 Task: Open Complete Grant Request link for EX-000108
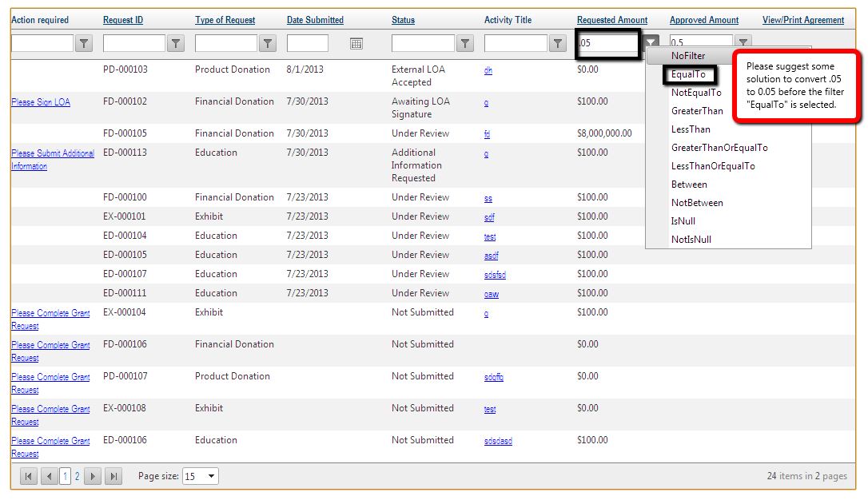[50, 415]
